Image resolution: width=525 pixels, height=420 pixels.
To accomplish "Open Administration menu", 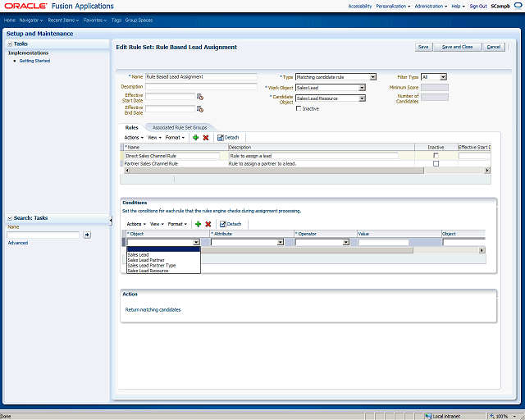I will tap(431, 6).
